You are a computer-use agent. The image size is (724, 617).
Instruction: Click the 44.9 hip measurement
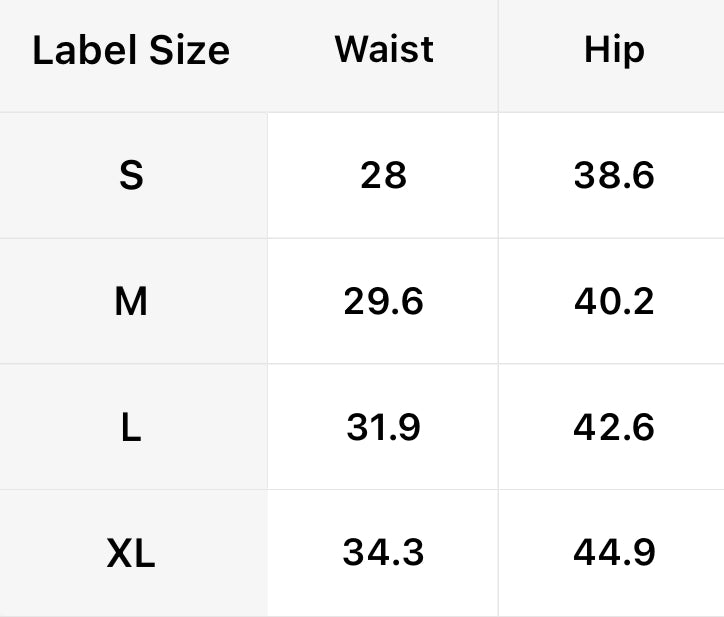coord(613,552)
